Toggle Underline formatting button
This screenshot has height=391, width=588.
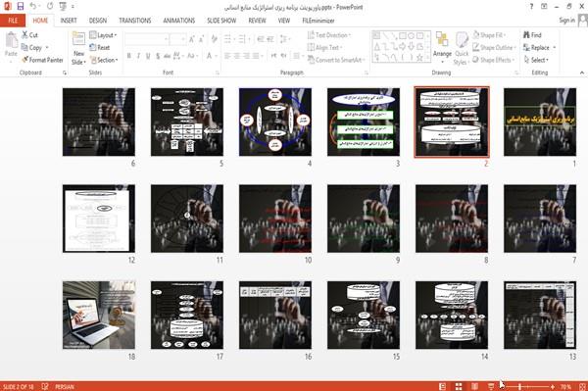(x=148, y=56)
